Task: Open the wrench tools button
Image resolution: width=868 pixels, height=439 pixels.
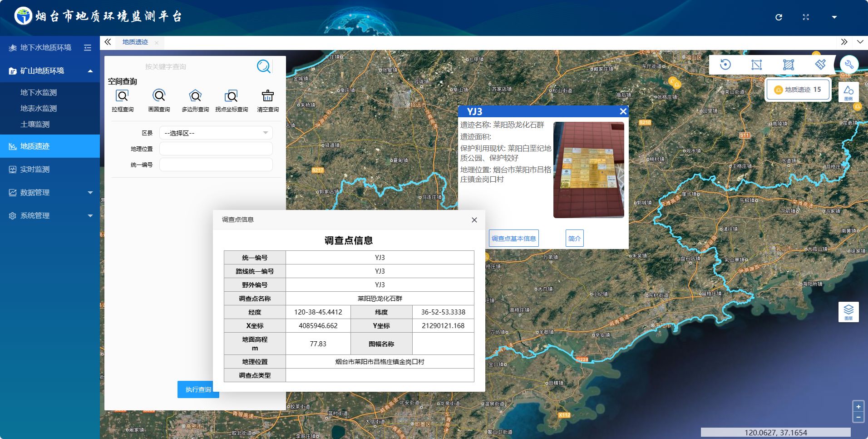Action: 849,65
